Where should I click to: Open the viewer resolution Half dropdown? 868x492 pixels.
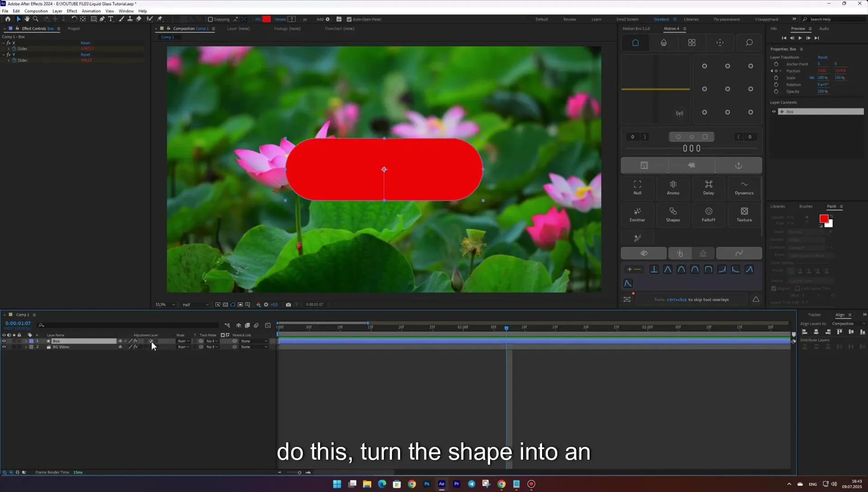click(195, 305)
